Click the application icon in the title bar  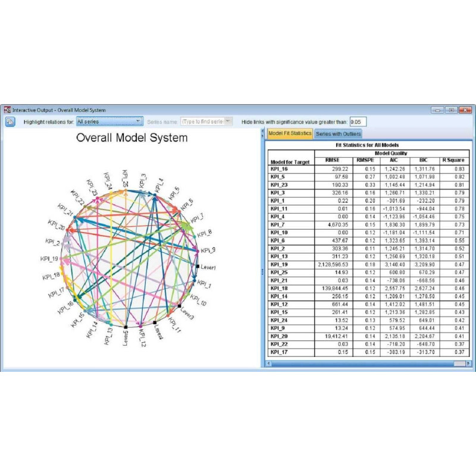click(8, 110)
